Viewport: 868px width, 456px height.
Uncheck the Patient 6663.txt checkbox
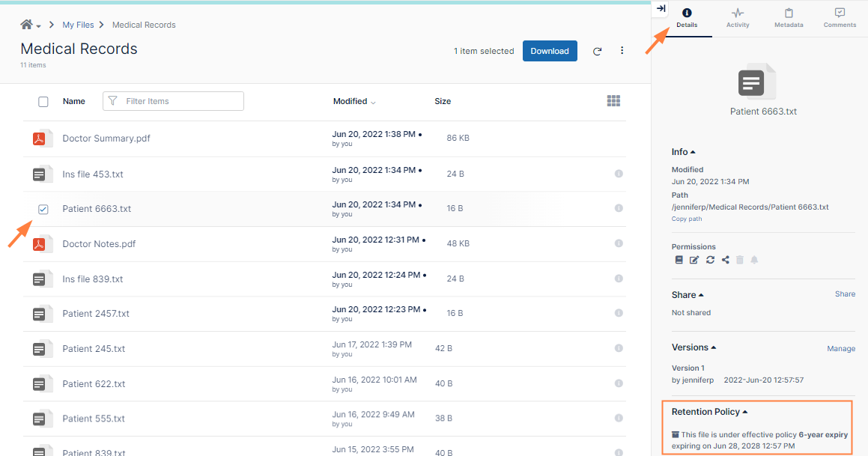pos(43,209)
